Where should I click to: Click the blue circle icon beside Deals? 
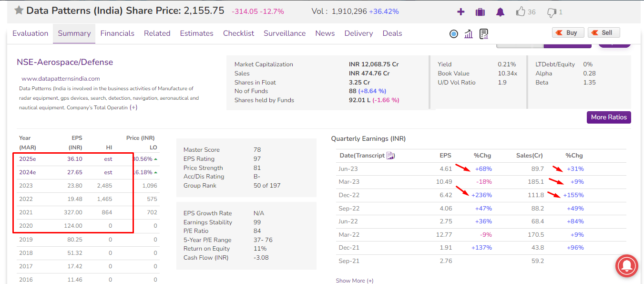[454, 33]
